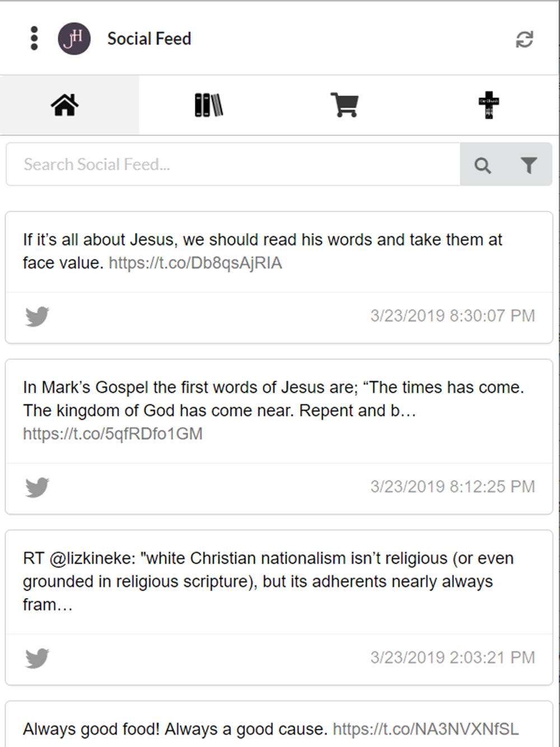Click Twitter icon on 2:03:21 PM post
The width and height of the screenshot is (560, 747).
(38, 658)
